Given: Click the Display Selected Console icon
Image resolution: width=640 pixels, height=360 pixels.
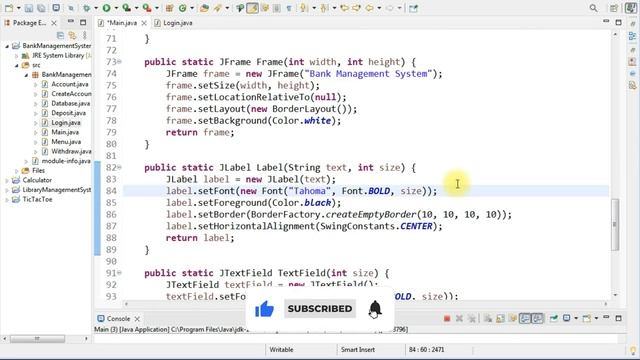Looking at the screenshot, I should (x=567, y=318).
